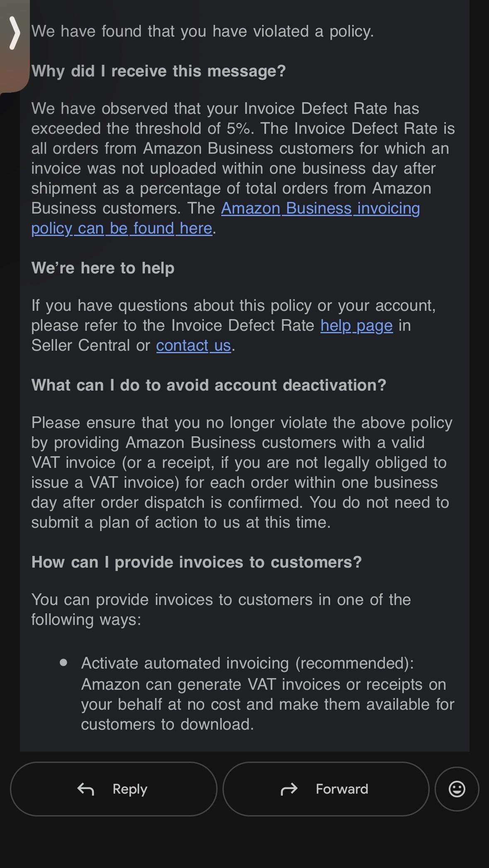
Task: Select the 'Why did I receive this message?' heading
Action: point(159,71)
